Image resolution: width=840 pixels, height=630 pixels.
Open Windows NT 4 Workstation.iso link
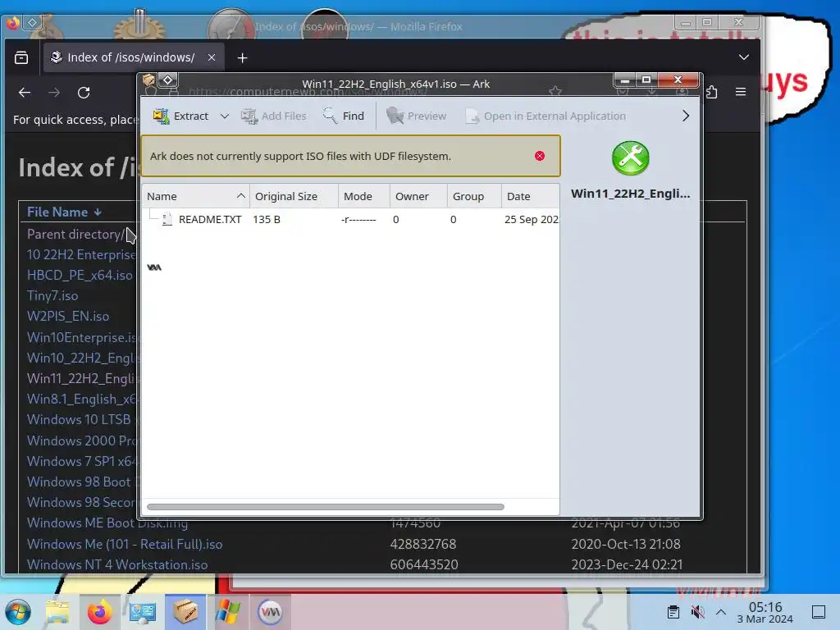coord(117,564)
